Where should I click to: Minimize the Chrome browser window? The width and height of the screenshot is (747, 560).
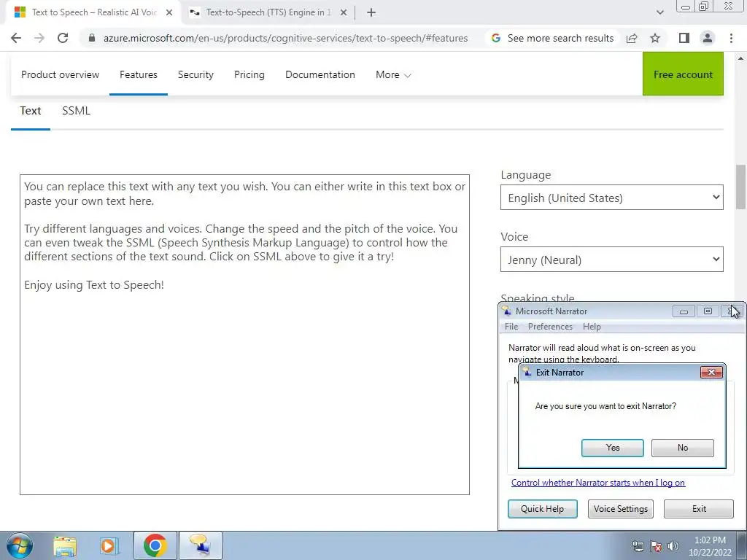point(686,6)
